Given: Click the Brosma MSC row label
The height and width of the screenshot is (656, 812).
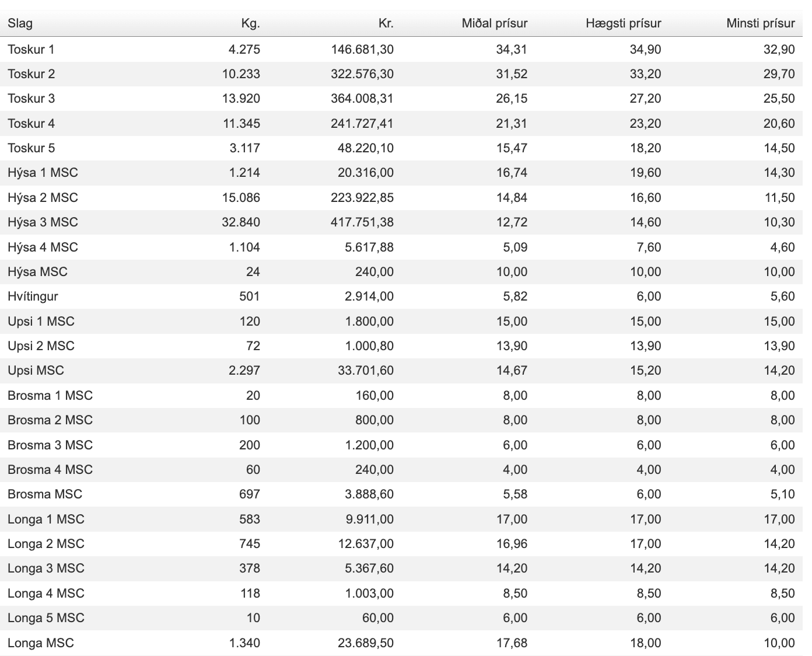Looking at the screenshot, I should (45, 494).
